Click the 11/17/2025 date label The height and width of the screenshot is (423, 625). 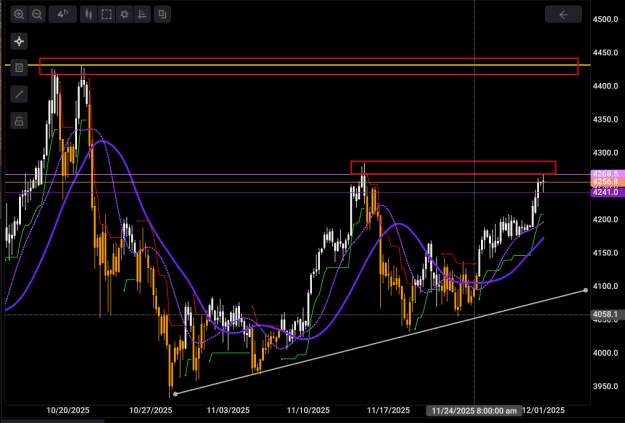click(x=388, y=410)
